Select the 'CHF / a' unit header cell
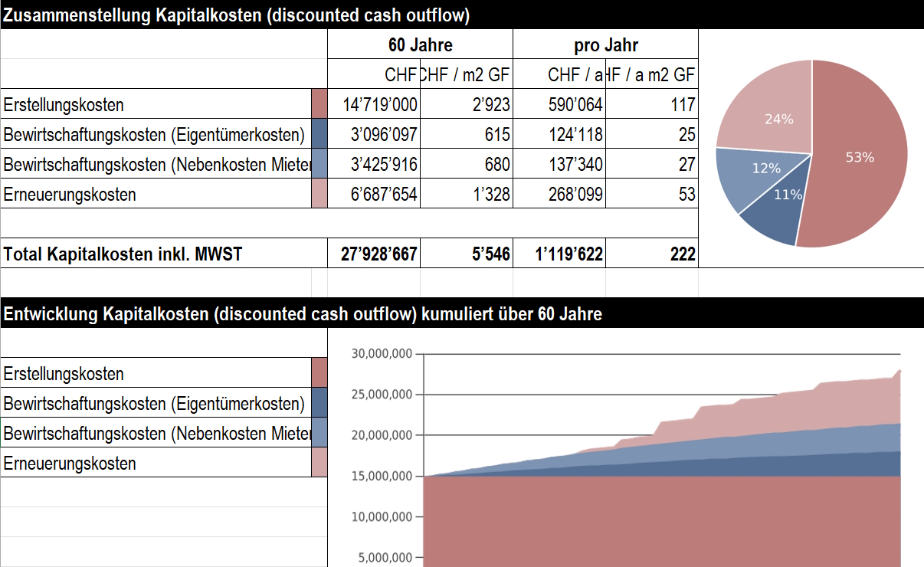Viewport: 924px width, 567px height. click(559, 74)
